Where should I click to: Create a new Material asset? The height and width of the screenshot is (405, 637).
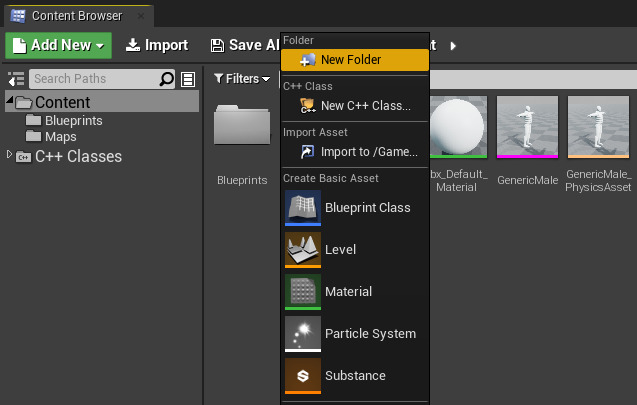(355, 292)
